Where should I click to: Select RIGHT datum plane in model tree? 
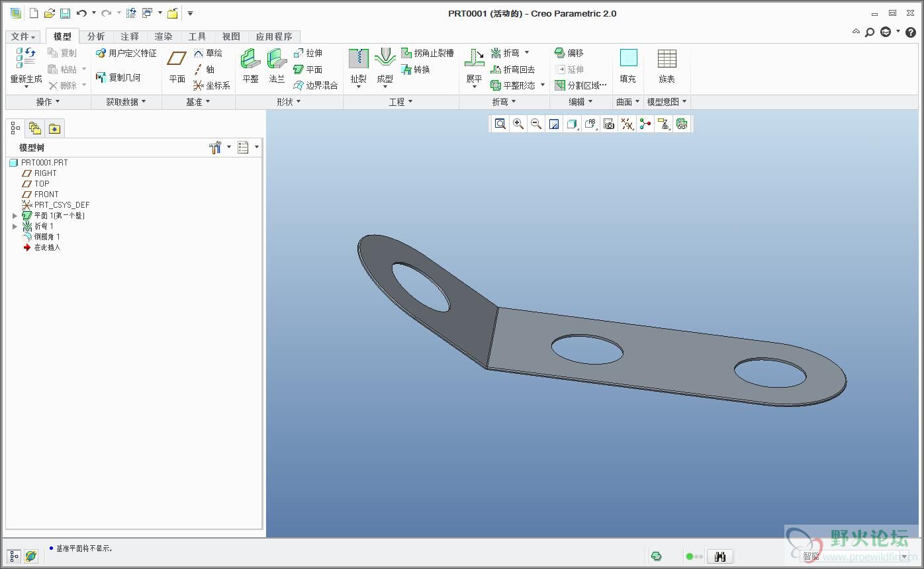39,173
